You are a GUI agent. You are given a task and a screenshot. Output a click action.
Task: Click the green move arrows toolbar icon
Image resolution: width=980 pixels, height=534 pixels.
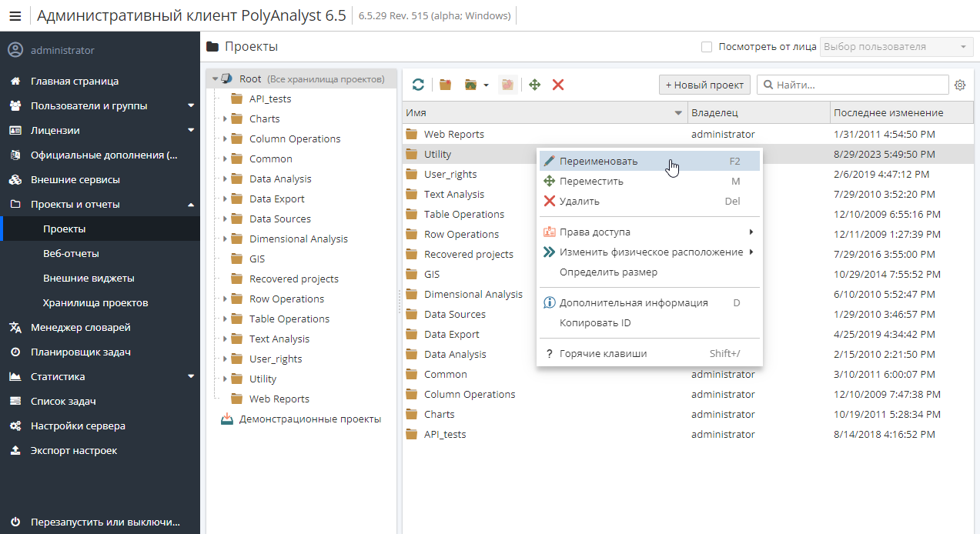(x=535, y=85)
